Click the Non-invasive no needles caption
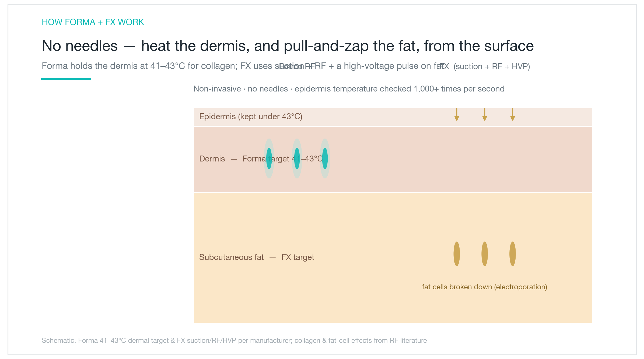 [x=349, y=89]
